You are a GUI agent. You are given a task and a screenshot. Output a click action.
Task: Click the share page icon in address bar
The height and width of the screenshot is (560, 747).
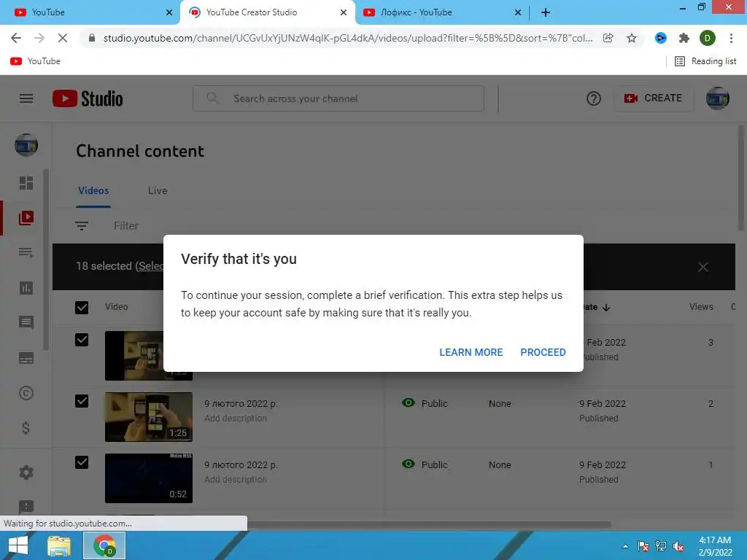(608, 38)
